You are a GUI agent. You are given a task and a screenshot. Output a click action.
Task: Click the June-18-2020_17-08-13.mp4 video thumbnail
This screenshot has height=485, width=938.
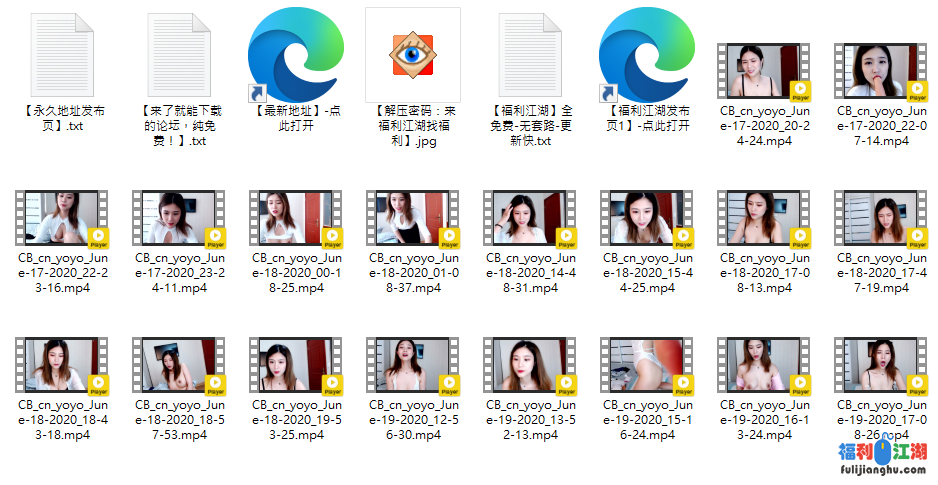(x=763, y=218)
